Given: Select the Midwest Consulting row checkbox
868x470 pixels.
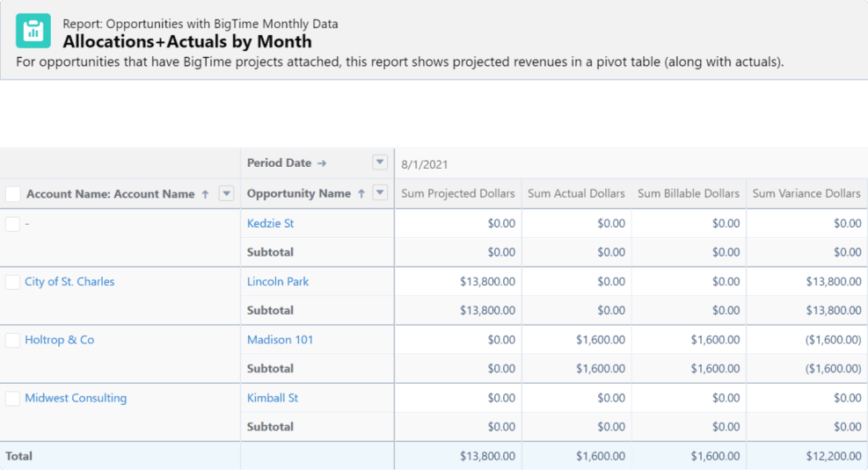Looking at the screenshot, I should point(12,398).
